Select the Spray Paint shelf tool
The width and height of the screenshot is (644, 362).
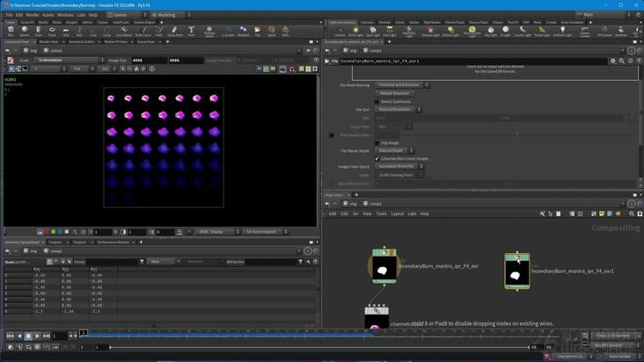tap(175, 31)
